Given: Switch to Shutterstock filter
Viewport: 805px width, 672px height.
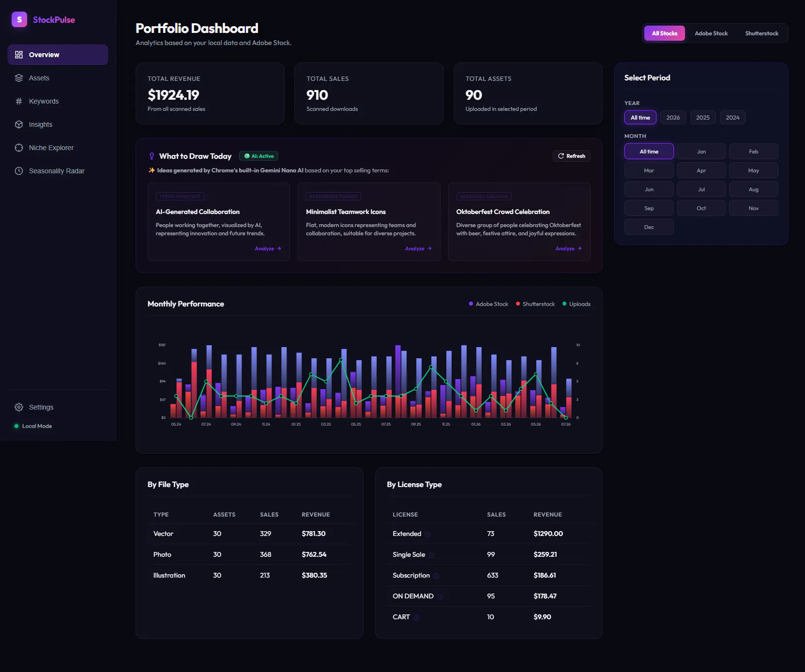Looking at the screenshot, I should pos(761,33).
